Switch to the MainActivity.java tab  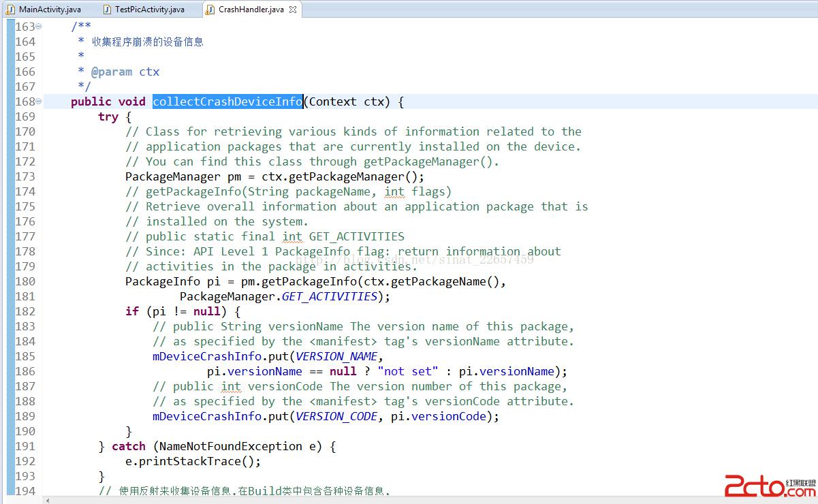[x=50, y=9]
